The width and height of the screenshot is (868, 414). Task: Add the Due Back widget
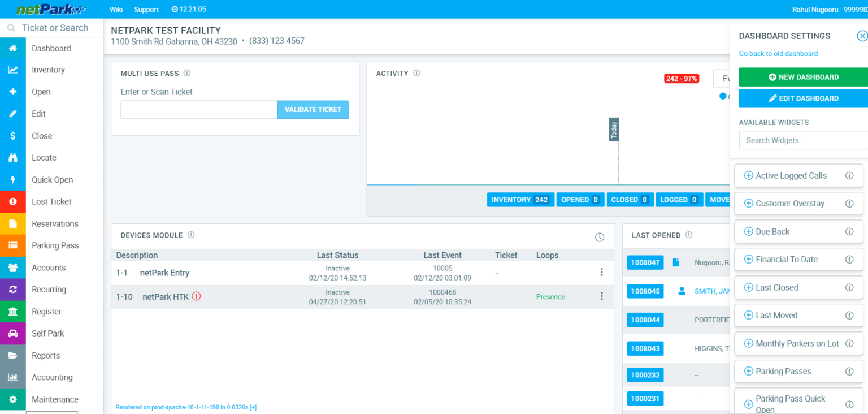click(x=748, y=231)
